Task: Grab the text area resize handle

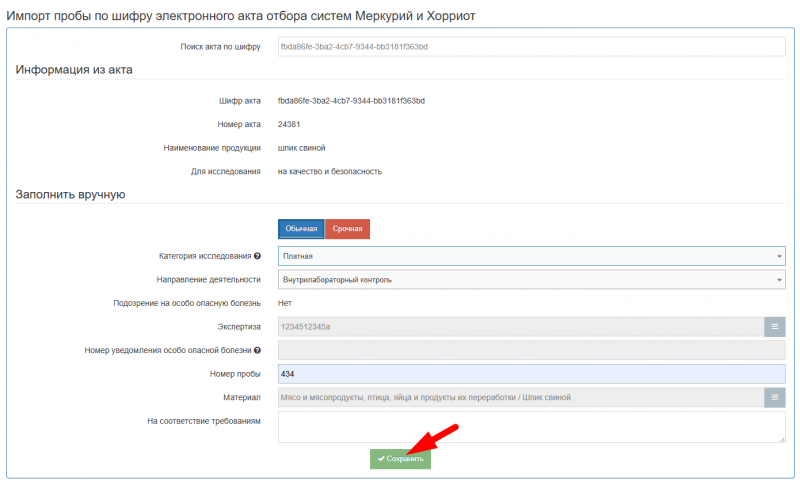Action: tap(782, 439)
